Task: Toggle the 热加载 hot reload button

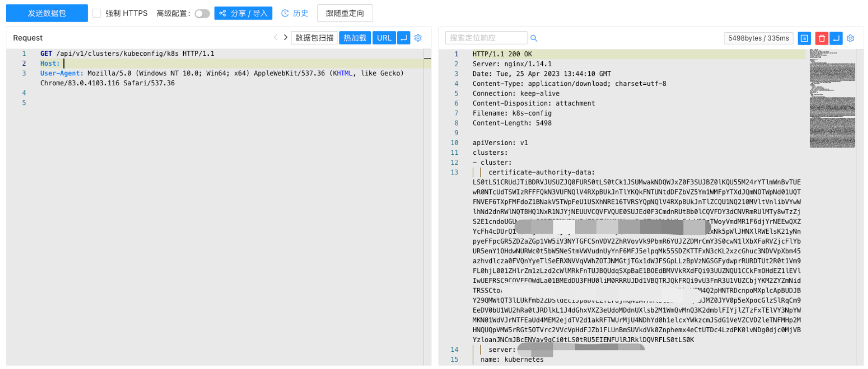Action: [355, 38]
